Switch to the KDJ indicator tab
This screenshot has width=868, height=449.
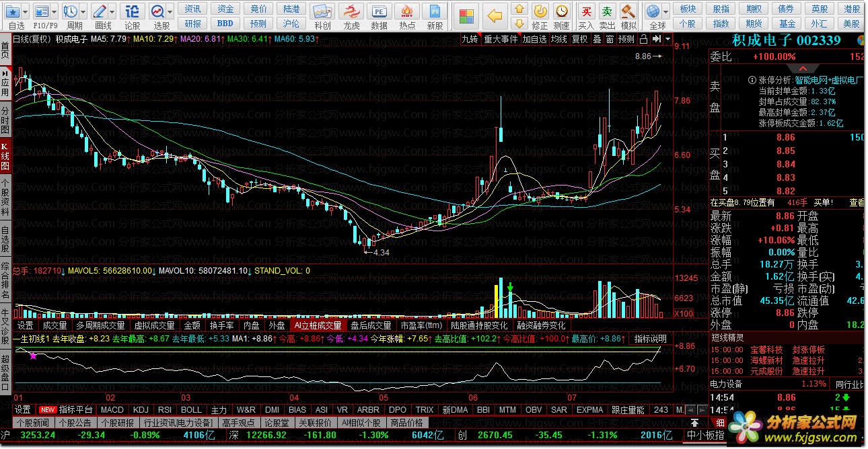pos(141,409)
